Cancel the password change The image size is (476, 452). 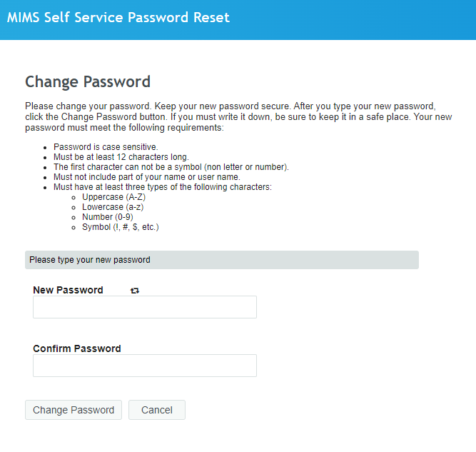pos(157,410)
